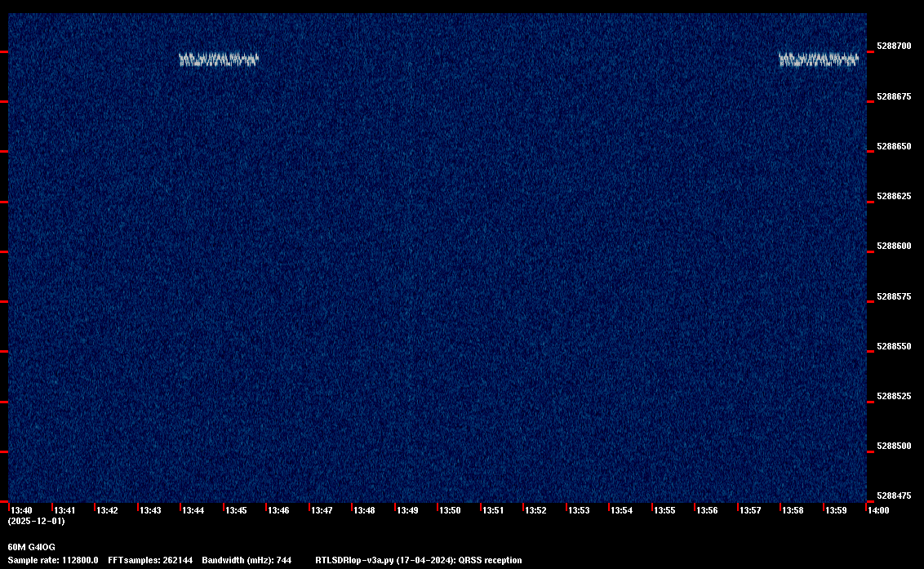
Task: Click the 5288575 frequency label
Action: [x=894, y=296]
